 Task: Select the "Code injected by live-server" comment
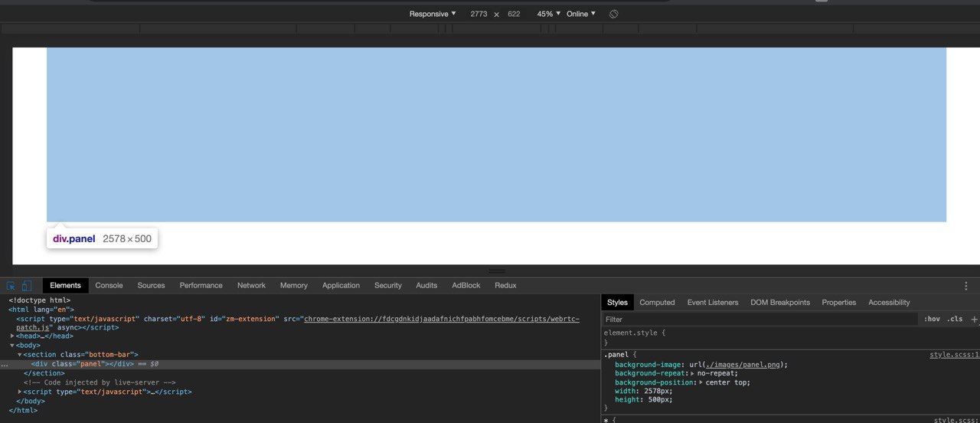point(100,382)
